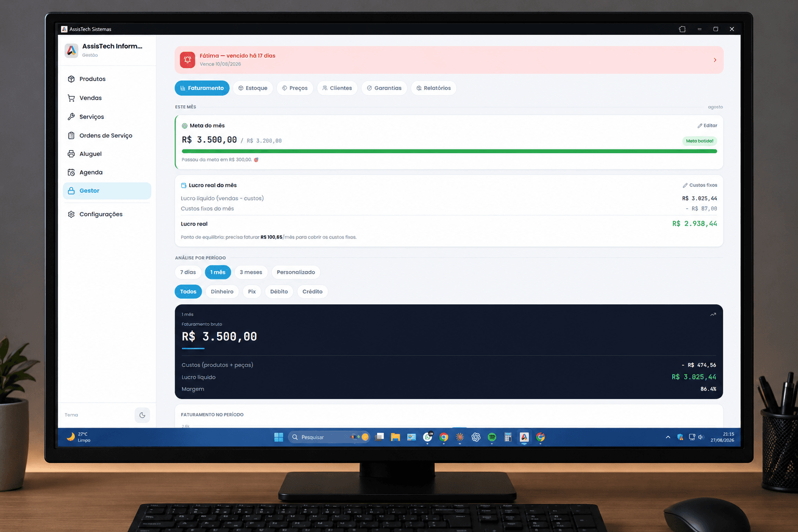The image size is (798, 532).
Task: Click the Pesquisar taskbar search box
Action: click(x=329, y=437)
